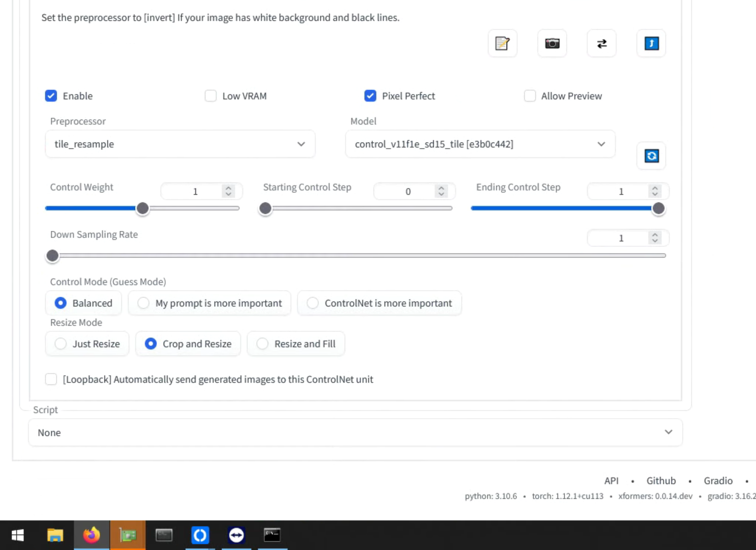This screenshot has width=756, height=550.
Task: Expand the Model dropdown
Action: click(x=480, y=144)
